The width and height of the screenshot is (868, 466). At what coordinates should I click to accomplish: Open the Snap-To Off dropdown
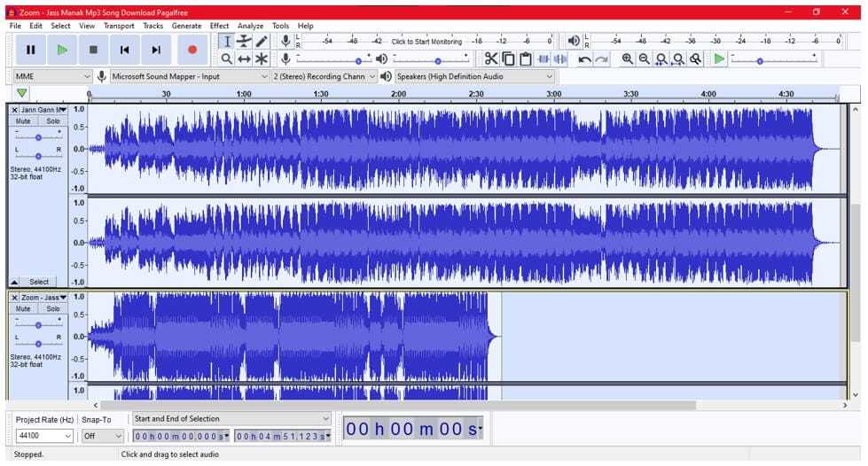(x=103, y=436)
